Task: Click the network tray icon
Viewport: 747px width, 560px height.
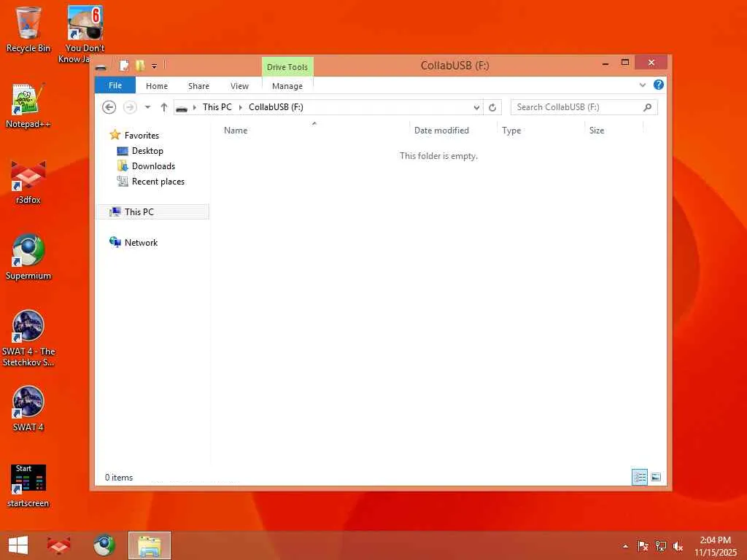Action: point(660,545)
